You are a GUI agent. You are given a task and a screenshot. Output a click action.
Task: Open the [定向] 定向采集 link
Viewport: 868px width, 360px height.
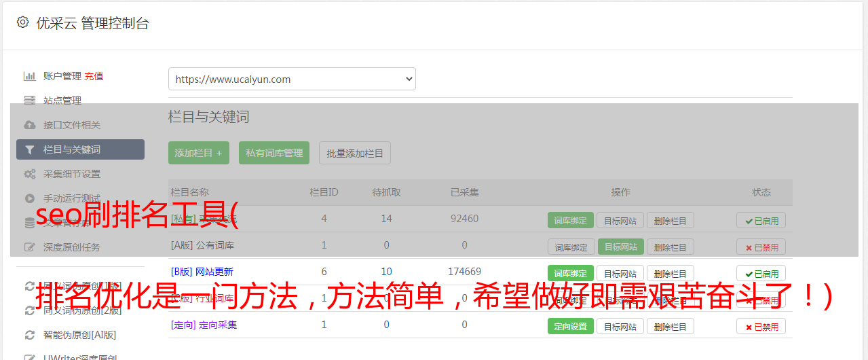pos(204,325)
